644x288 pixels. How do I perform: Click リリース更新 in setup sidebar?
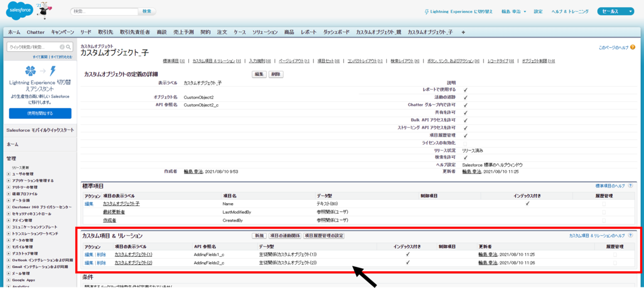coord(20,167)
